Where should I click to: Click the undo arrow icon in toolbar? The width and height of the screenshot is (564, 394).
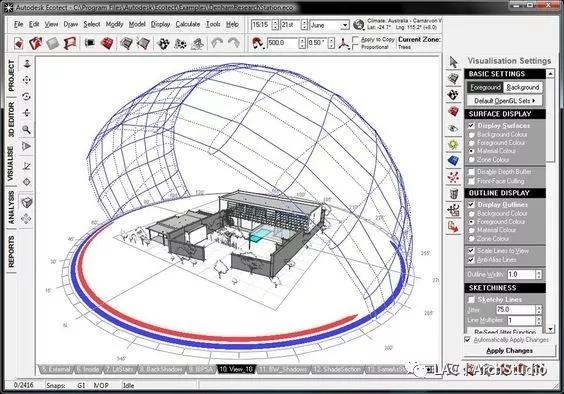tap(217, 43)
